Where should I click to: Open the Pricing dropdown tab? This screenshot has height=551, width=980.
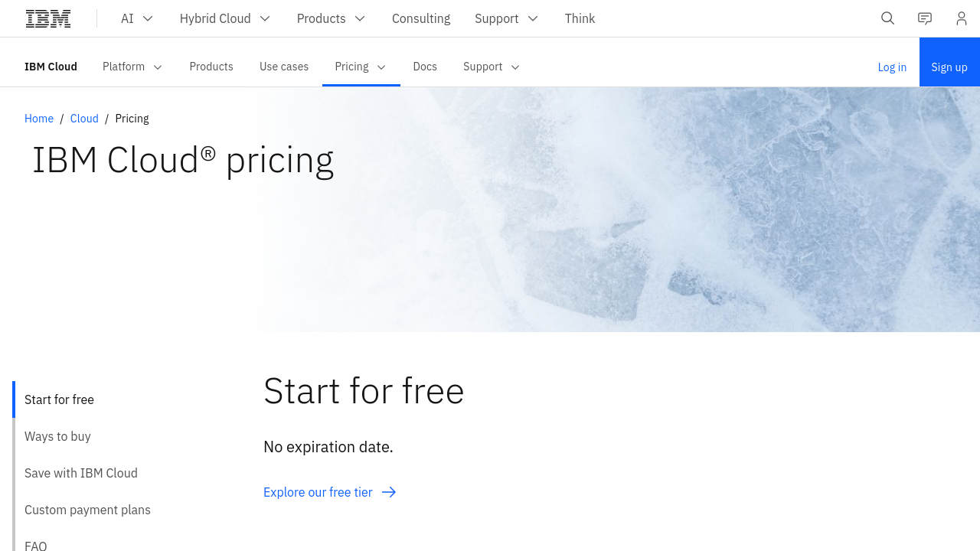(361, 67)
